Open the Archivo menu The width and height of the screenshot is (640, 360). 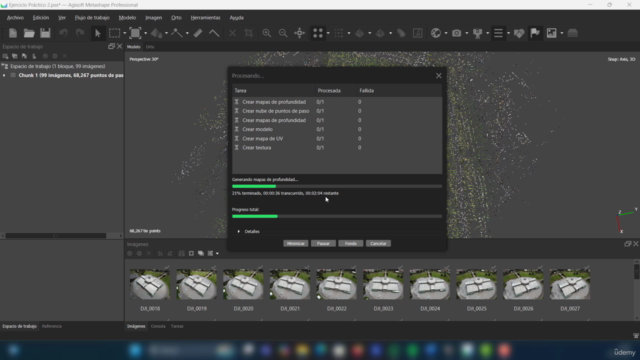pos(15,18)
